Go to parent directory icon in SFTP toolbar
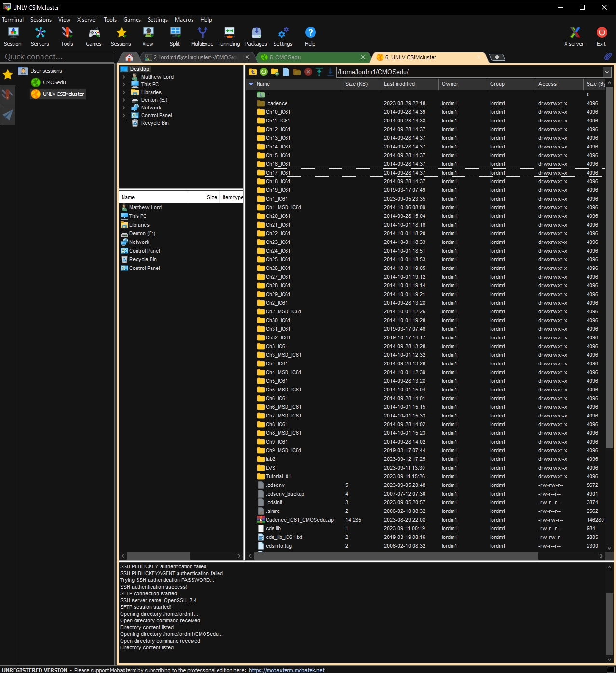The width and height of the screenshot is (616, 673). [253, 72]
